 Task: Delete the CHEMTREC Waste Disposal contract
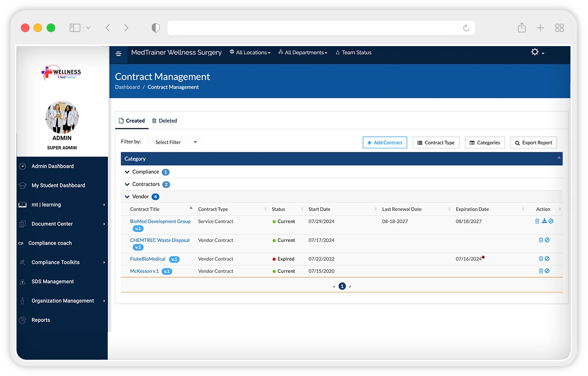(x=541, y=240)
